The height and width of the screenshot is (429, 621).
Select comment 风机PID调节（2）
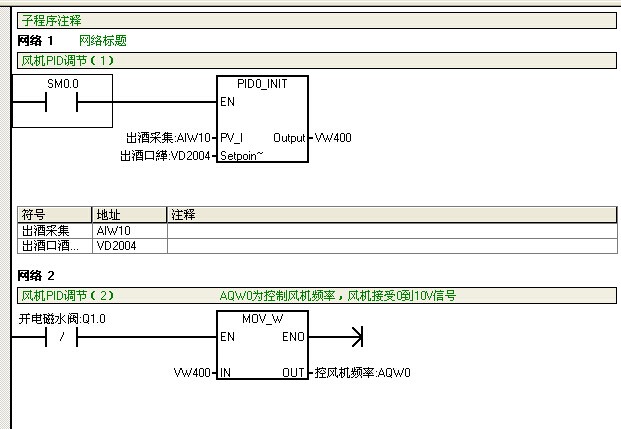[68, 296]
